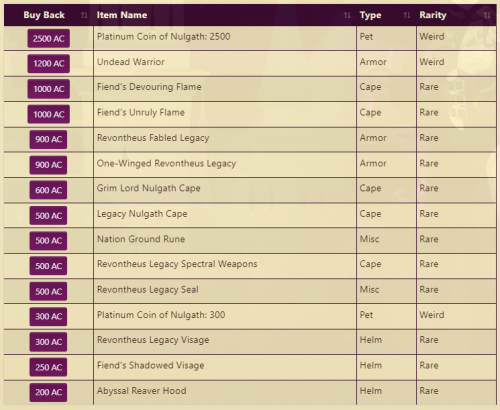Click Revontheus Legacy Spectral Weapons item name
Screen dimensions: 500x410
177,264
